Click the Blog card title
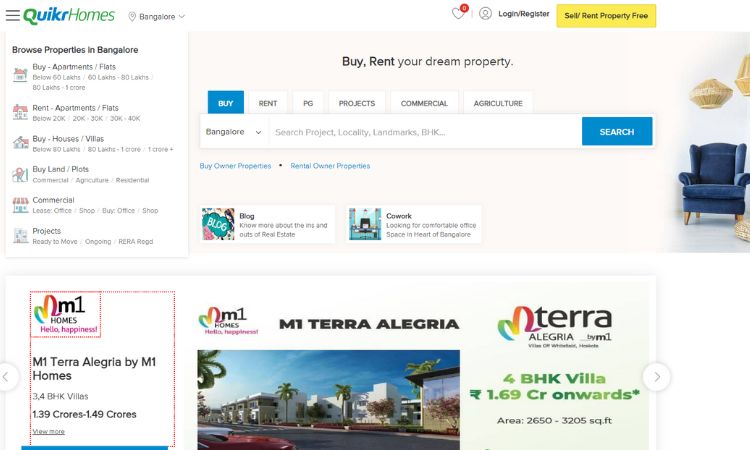 click(x=247, y=216)
